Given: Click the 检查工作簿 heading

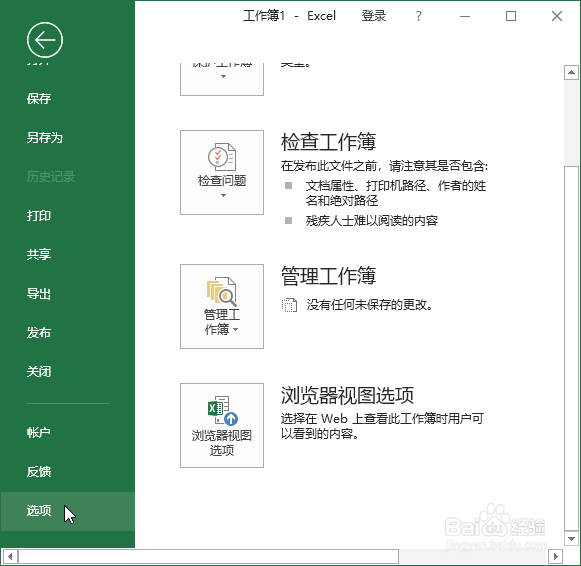Looking at the screenshot, I should tap(328, 142).
